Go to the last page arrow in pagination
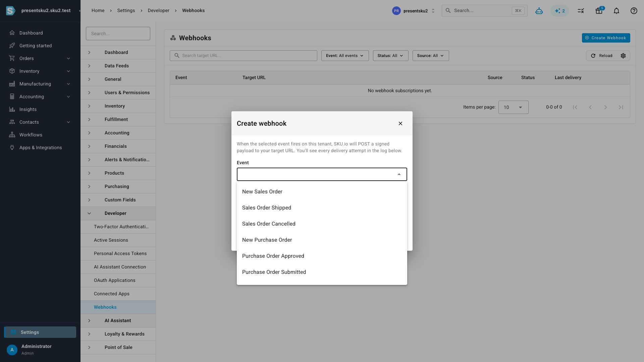 click(621, 107)
